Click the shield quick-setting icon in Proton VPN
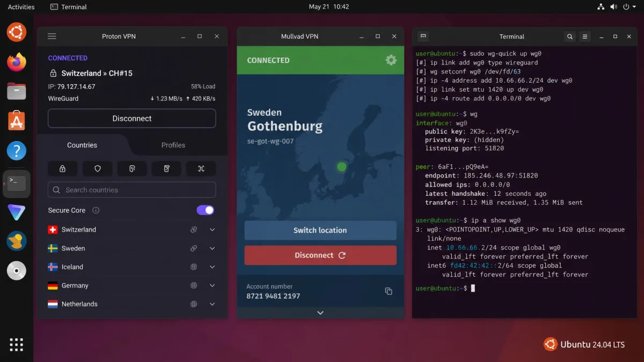644x362 pixels. pyautogui.click(x=98, y=168)
